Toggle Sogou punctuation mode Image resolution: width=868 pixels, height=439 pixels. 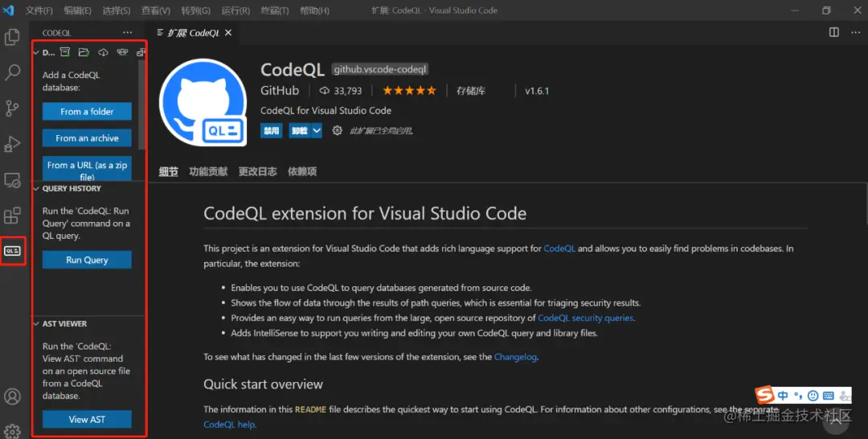798,396
